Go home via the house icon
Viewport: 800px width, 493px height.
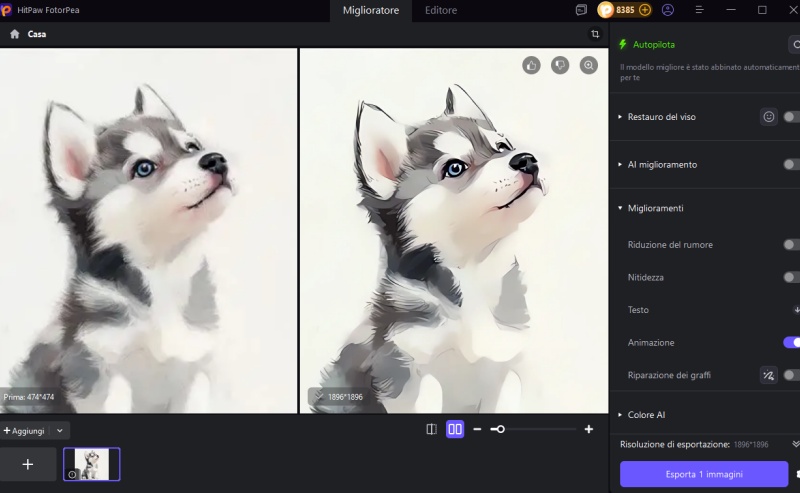click(x=15, y=34)
